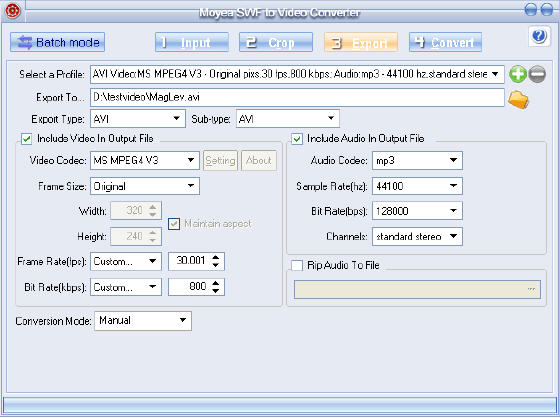Screen dimensions: 560x418
Task: Click the right window control button in title bar
Action: [547, 9]
